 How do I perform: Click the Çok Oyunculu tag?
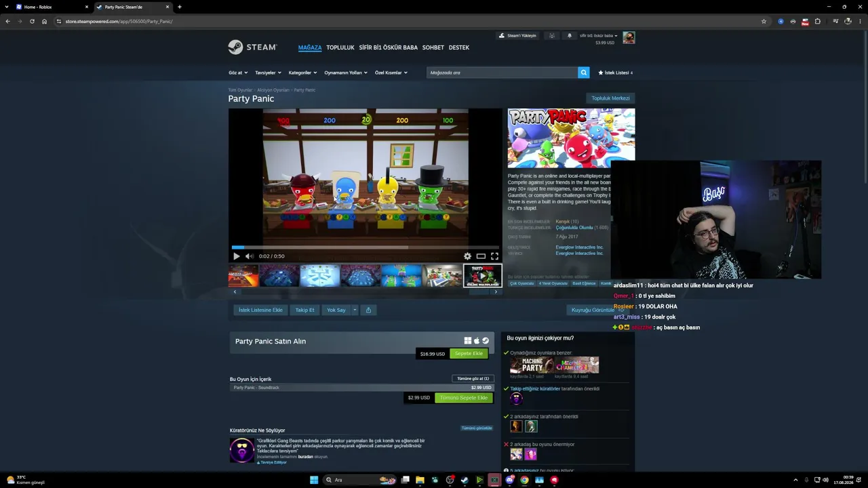click(x=522, y=283)
